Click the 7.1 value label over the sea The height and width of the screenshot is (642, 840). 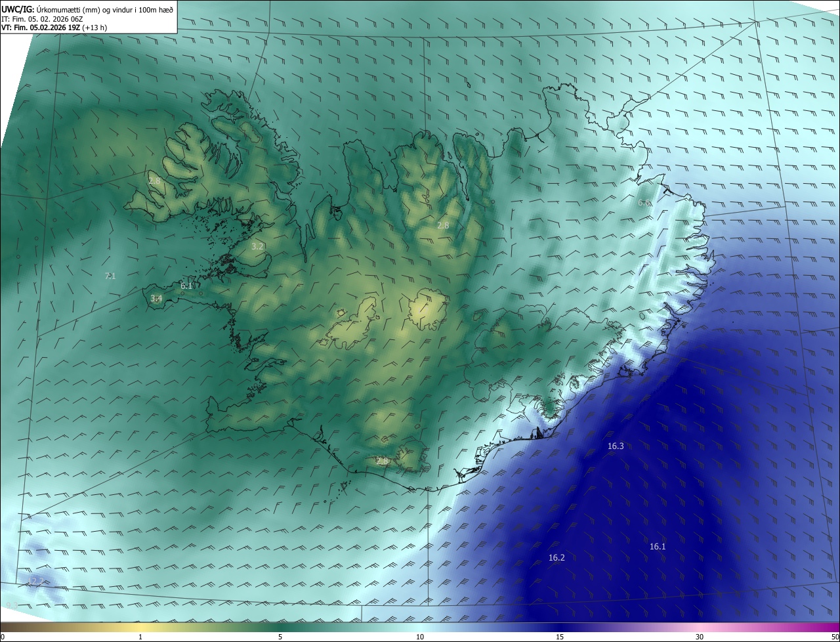[x=110, y=276]
